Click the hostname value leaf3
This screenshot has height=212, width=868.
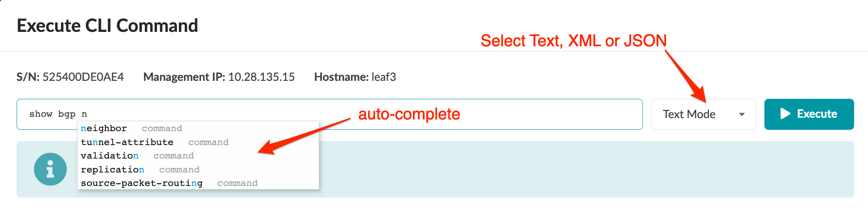coord(384,77)
